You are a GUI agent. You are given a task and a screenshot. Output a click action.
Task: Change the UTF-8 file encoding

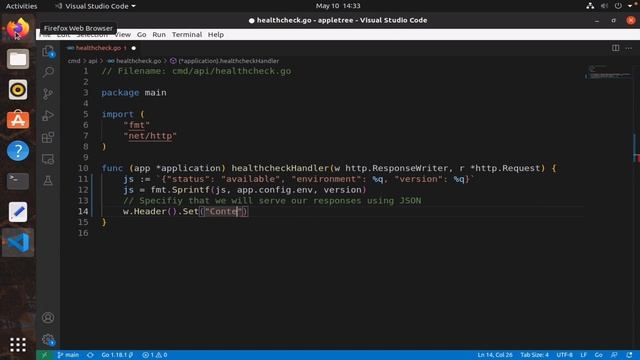[564, 355]
